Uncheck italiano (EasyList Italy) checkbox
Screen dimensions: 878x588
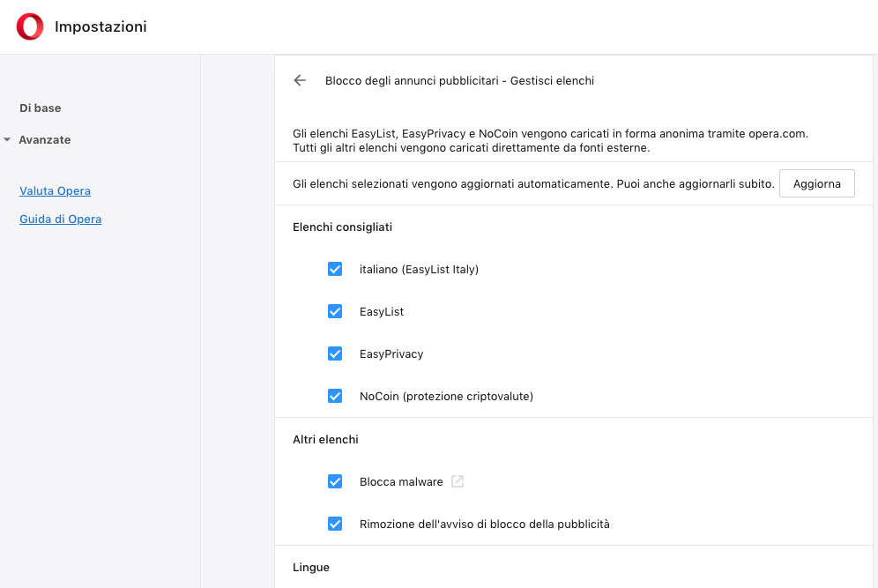pos(335,270)
